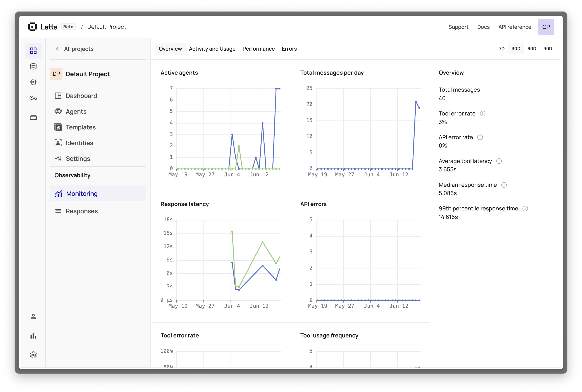Viewport: 582px width, 392px height.
Task: Click the chip/models icon in left rail
Action: pos(33,82)
